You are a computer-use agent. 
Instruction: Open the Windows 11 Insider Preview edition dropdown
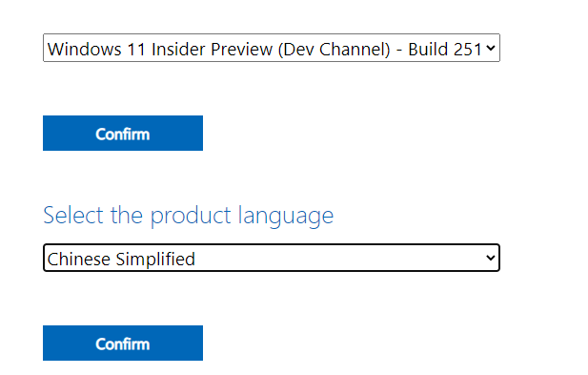(x=271, y=48)
